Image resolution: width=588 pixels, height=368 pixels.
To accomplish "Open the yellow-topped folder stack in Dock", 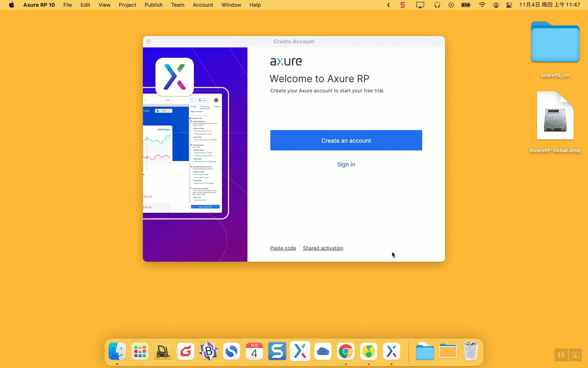I will tap(448, 351).
